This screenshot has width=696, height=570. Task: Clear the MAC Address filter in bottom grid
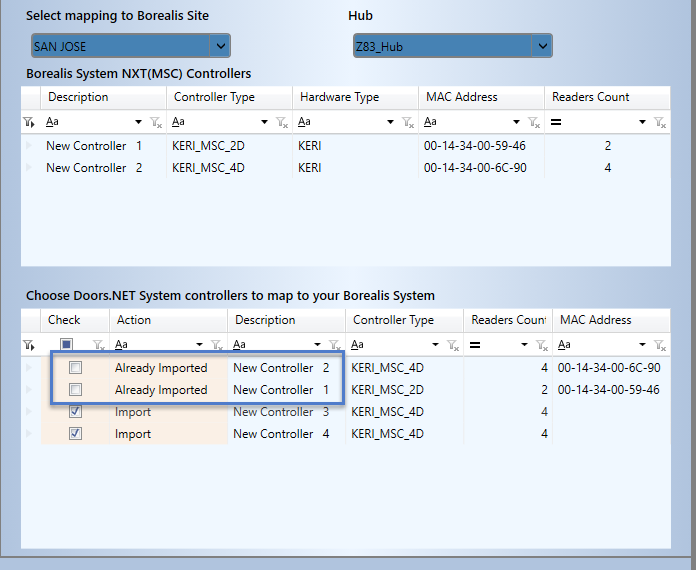point(660,345)
